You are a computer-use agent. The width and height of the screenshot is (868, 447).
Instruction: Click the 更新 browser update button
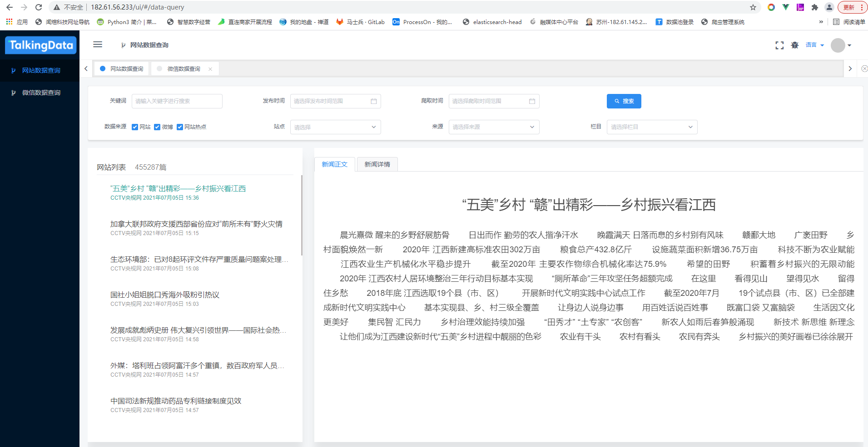click(x=853, y=7)
